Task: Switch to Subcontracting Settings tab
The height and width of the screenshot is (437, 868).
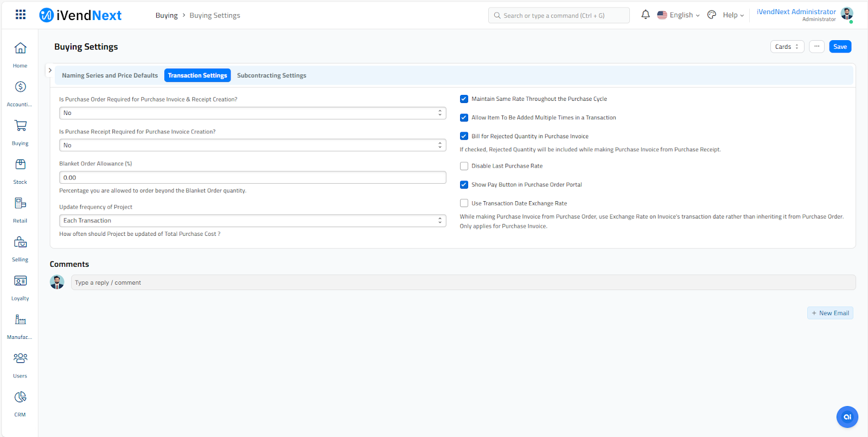Action: (271, 76)
